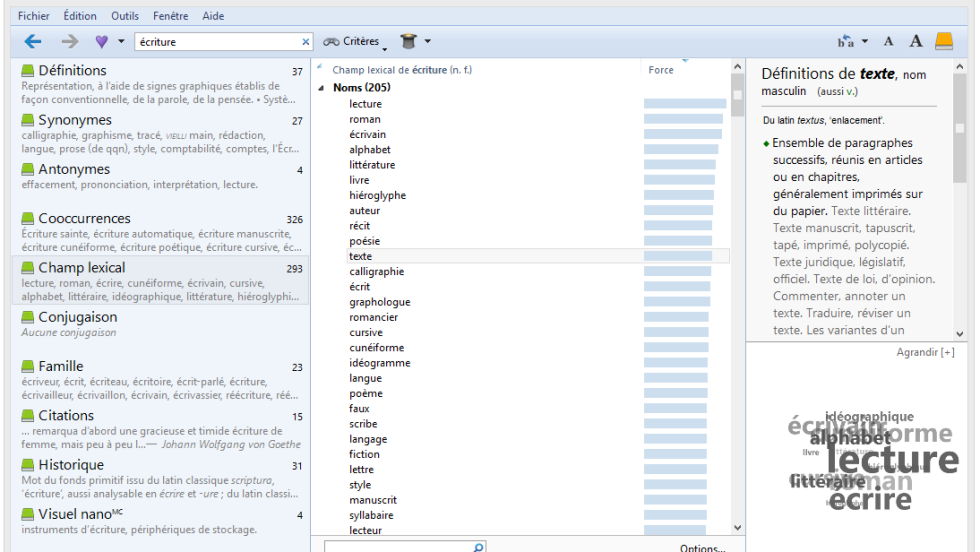Open the Fenêtre menu
The height and width of the screenshot is (552, 980).
click(x=172, y=16)
